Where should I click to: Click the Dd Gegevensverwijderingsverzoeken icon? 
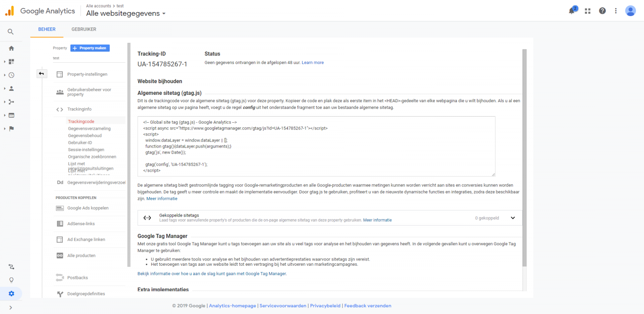click(60, 183)
